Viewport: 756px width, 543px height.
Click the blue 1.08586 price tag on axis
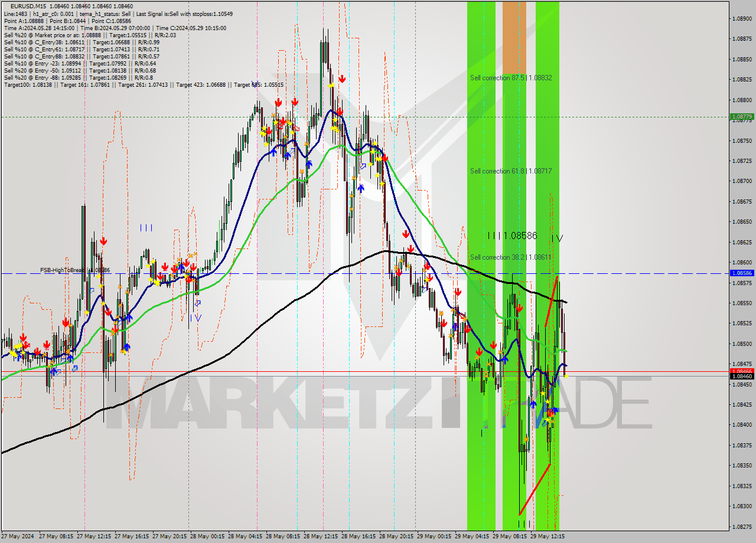pyautogui.click(x=741, y=273)
